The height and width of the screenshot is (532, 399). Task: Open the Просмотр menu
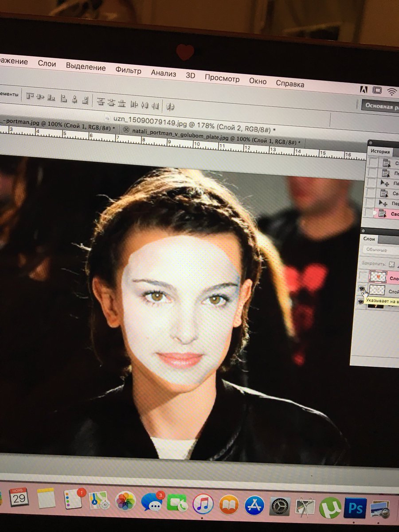pos(222,78)
